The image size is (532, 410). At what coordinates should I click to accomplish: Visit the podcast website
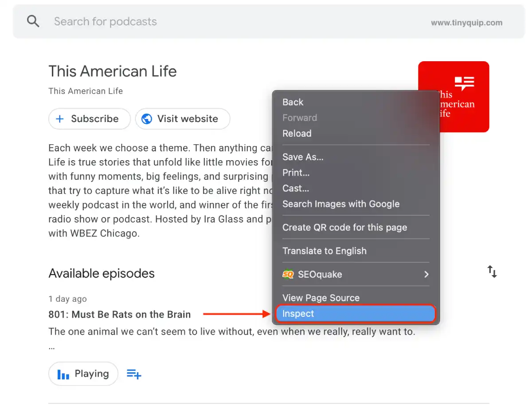tap(182, 119)
